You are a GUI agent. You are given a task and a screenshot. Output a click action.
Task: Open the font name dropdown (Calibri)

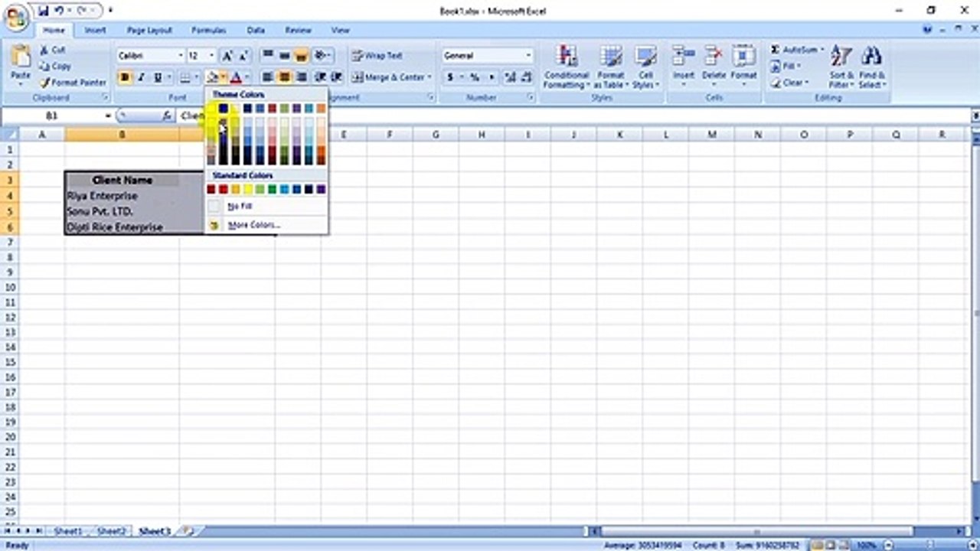coord(181,56)
